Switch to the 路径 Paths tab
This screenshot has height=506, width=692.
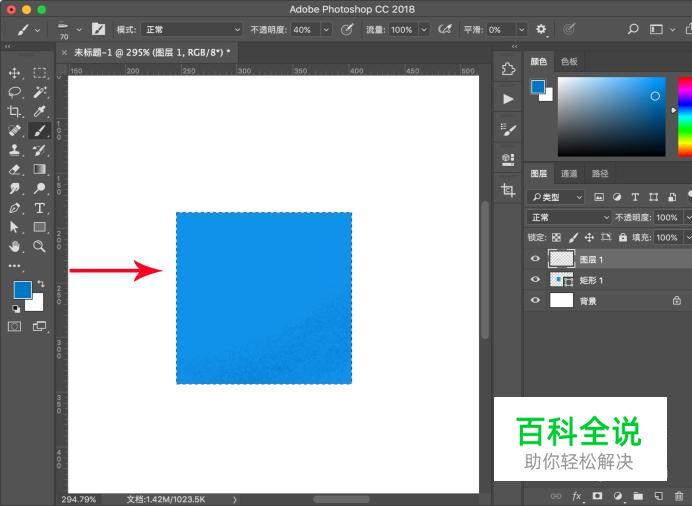[x=600, y=173]
